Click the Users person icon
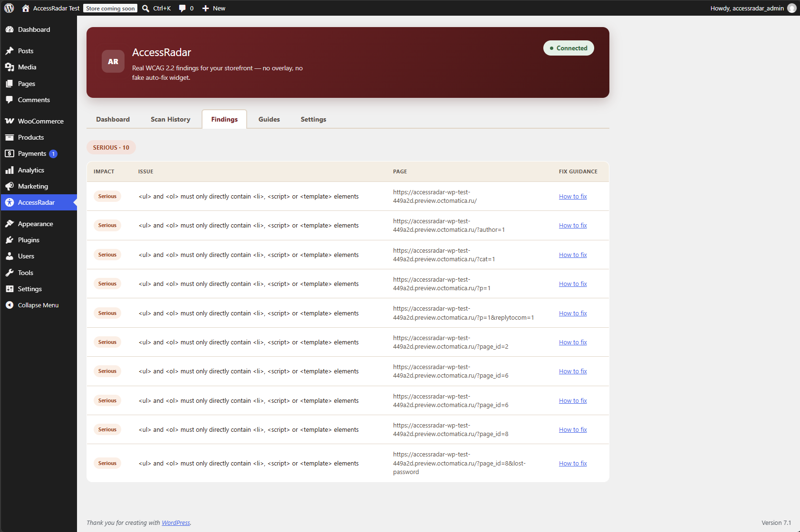Image resolution: width=800 pixels, height=532 pixels. click(10, 256)
